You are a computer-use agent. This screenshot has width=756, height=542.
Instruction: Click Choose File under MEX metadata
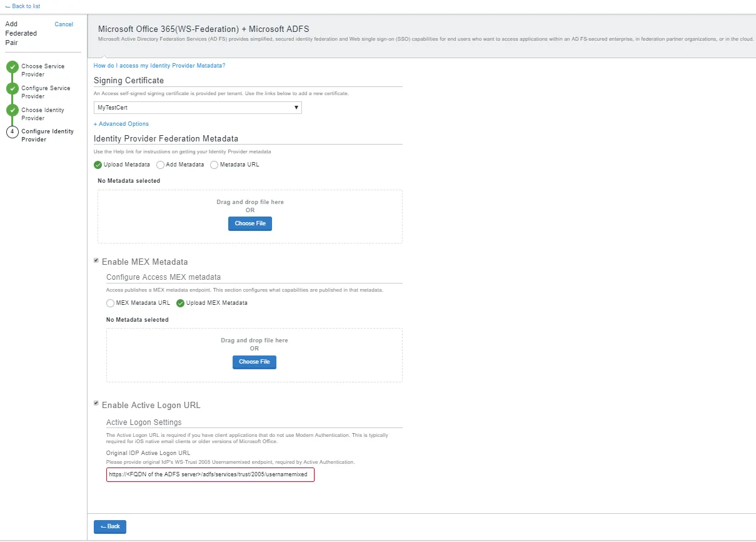click(255, 362)
